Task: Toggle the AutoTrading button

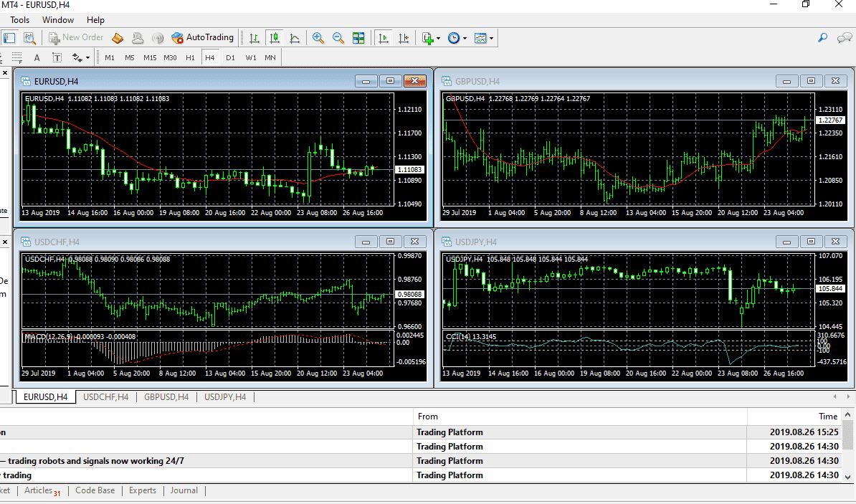Action: [x=203, y=37]
